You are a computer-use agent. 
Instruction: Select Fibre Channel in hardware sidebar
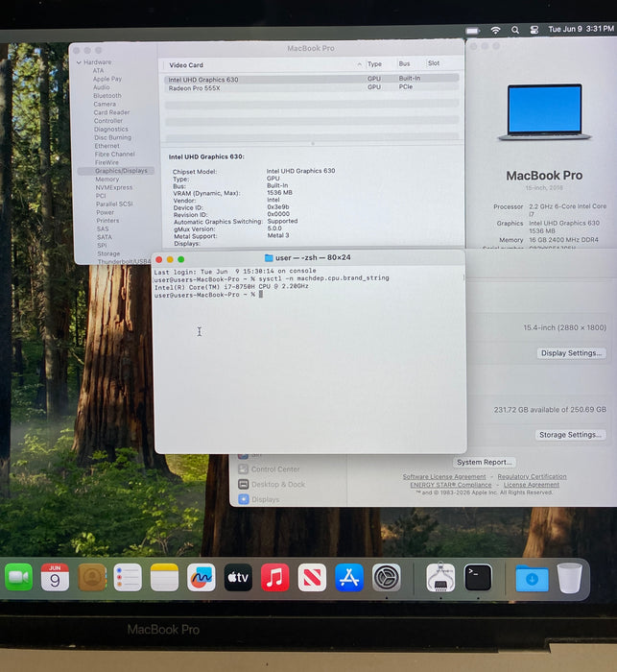click(114, 154)
